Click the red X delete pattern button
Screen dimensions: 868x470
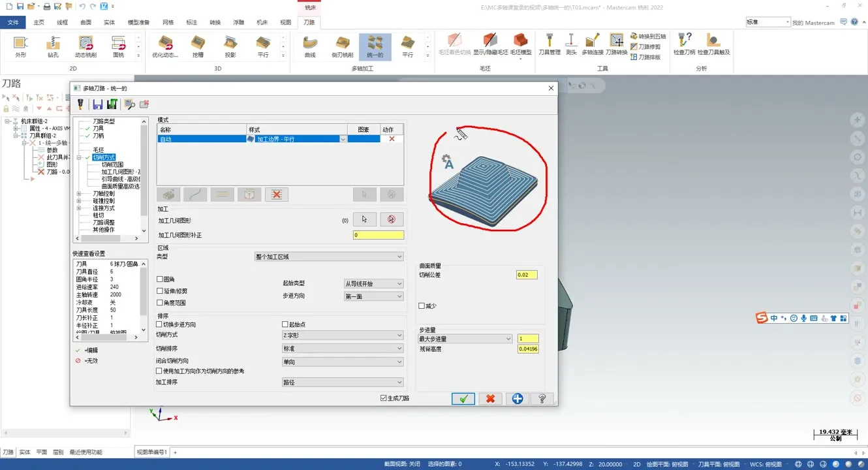[x=276, y=195]
